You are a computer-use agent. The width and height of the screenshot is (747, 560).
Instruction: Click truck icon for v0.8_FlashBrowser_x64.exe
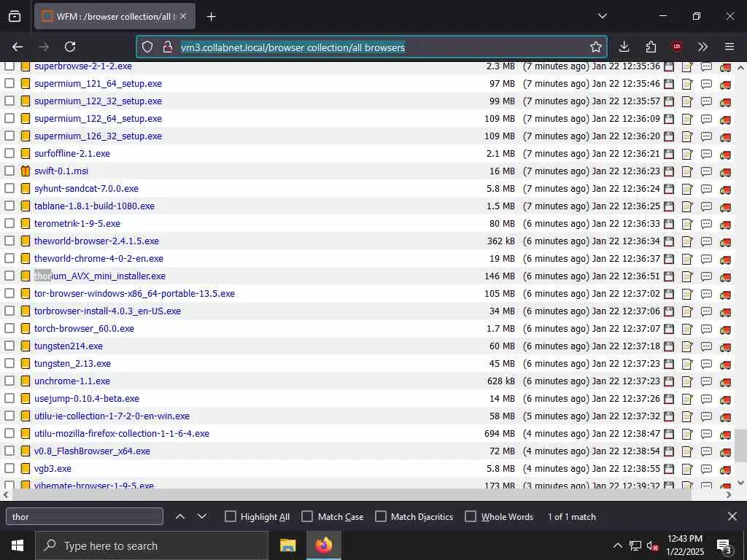coord(725,452)
